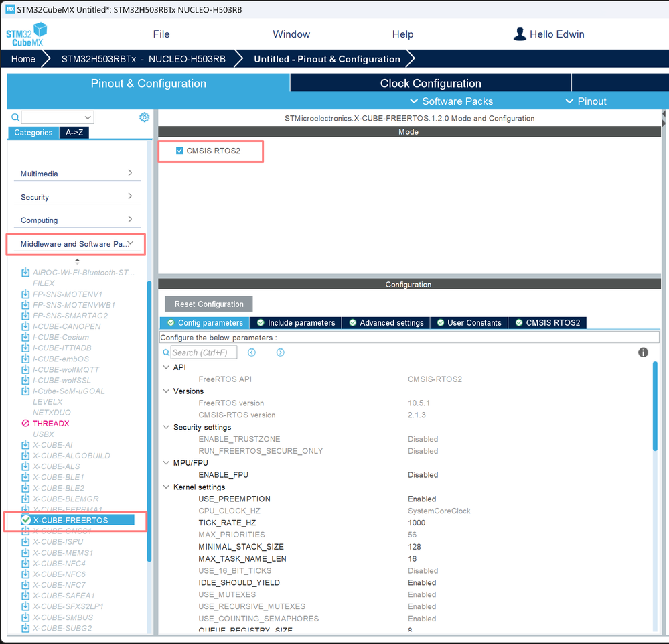Click the download icon beside X-CUBE-BLE1
Viewport: 669px width, 644px height.
pyautogui.click(x=25, y=477)
